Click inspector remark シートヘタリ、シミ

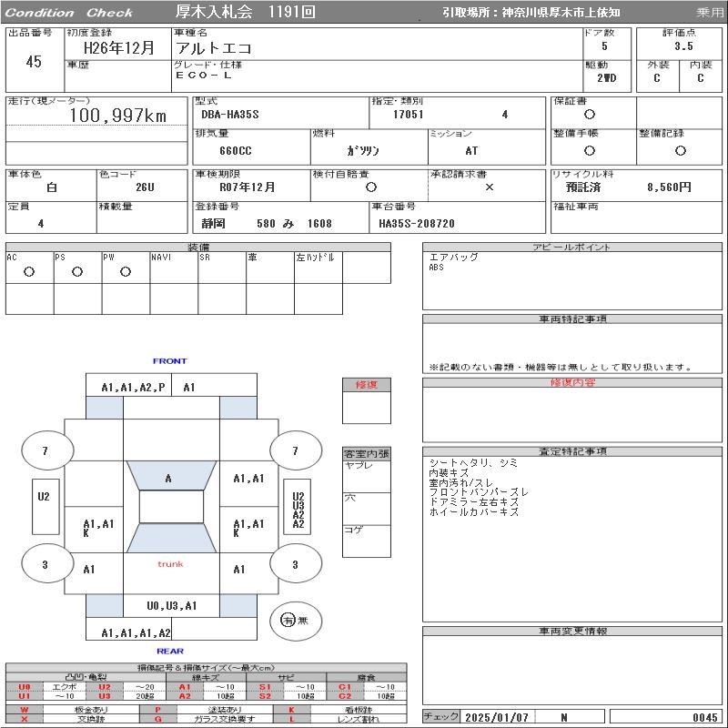[472, 463]
